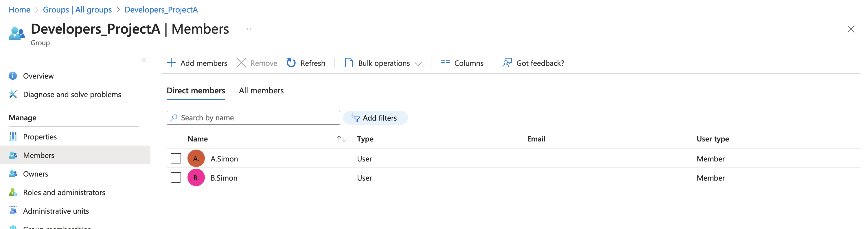Click the Diagnose wrench icon
Image resolution: width=868 pixels, height=229 pixels.
tap(13, 94)
